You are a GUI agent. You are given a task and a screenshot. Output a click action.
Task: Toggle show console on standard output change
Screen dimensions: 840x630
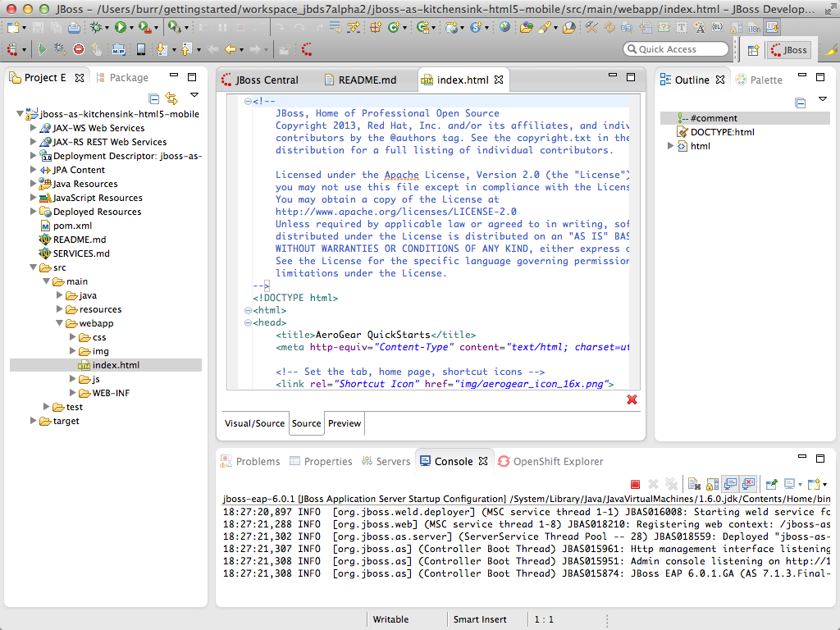(729, 484)
